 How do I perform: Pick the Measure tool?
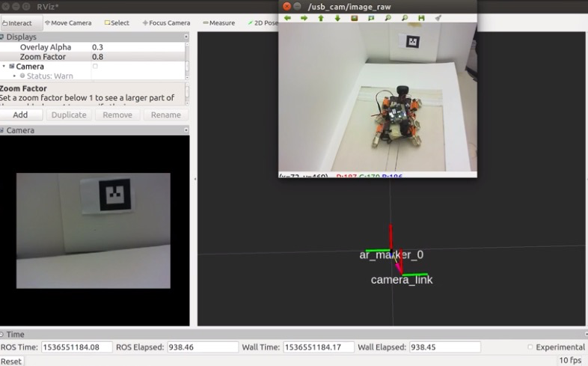[218, 23]
